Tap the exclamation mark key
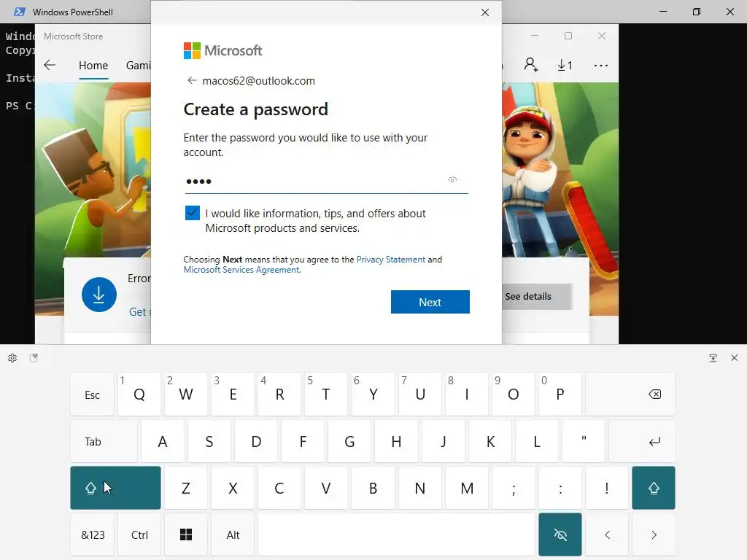Image resolution: width=747 pixels, height=560 pixels. pos(607,488)
